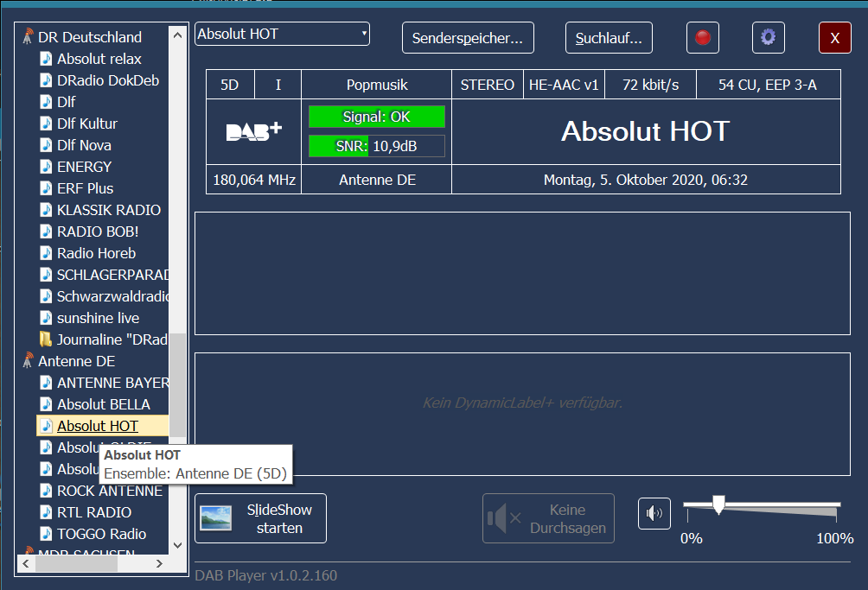Viewport: 868px width, 590px height.
Task: Open the Senderspeicher station memory
Action: 468,38
